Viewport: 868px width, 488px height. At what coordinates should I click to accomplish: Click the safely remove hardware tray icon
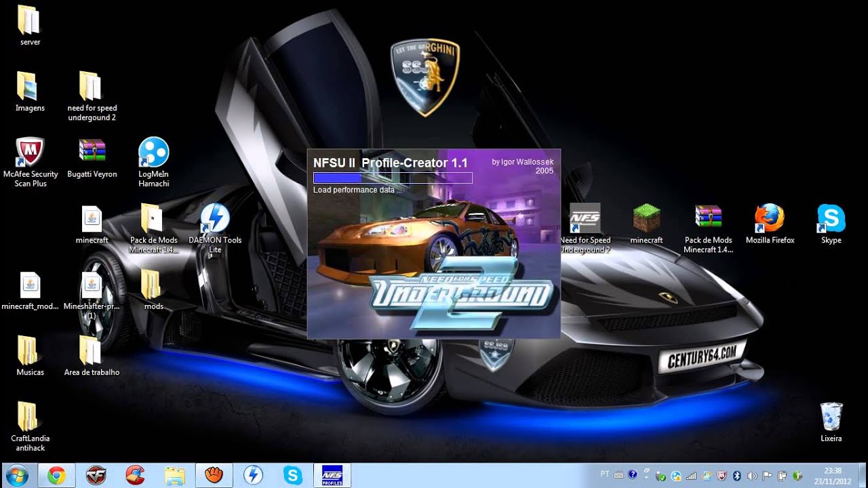tap(660, 476)
